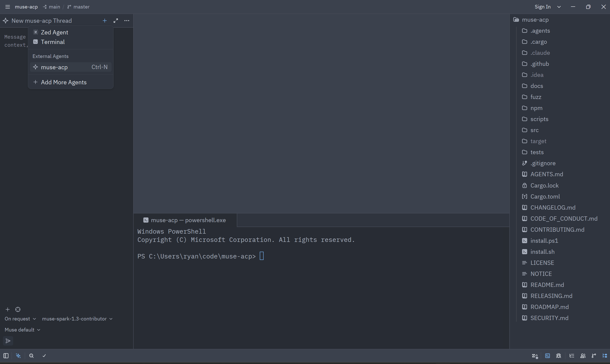Screen dimensions: 610x364
Task: Click the diagnostics checkmark in status bar
Action: (x=44, y=356)
